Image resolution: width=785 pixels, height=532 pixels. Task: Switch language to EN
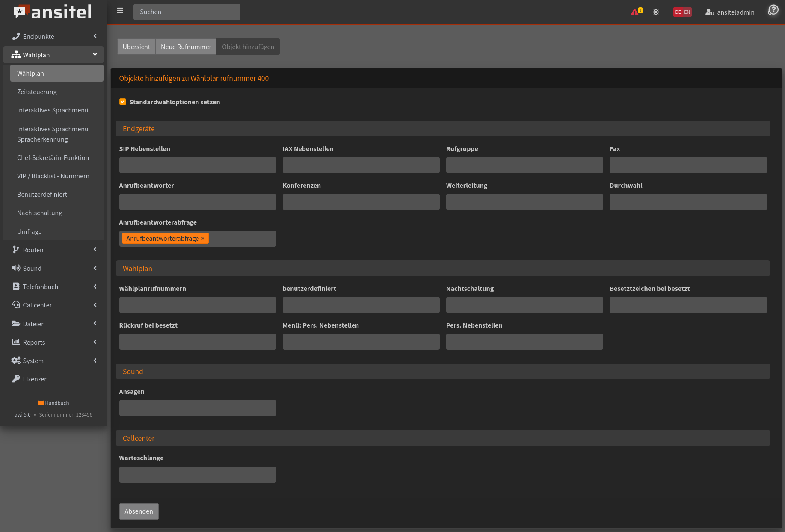[687, 12]
